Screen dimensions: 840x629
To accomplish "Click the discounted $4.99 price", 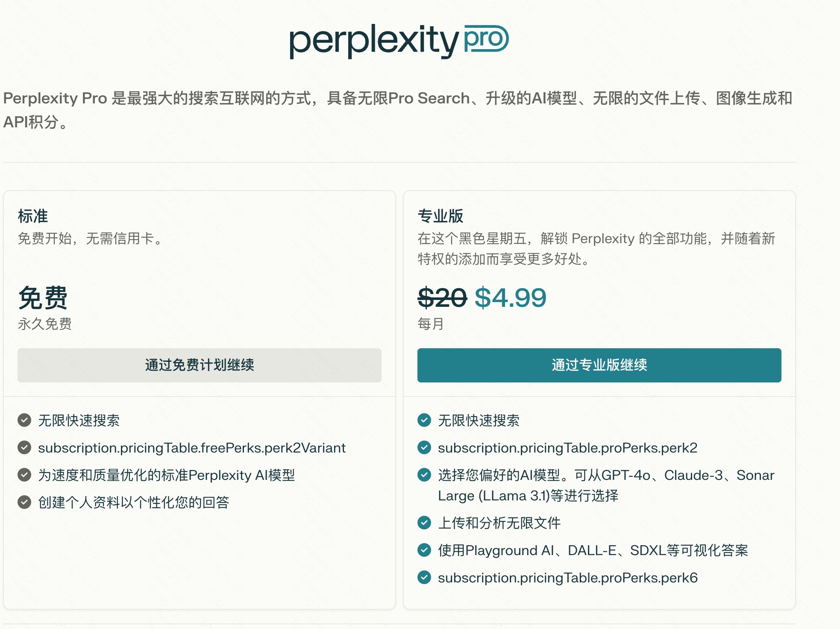I will pyautogui.click(x=511, y=298).
